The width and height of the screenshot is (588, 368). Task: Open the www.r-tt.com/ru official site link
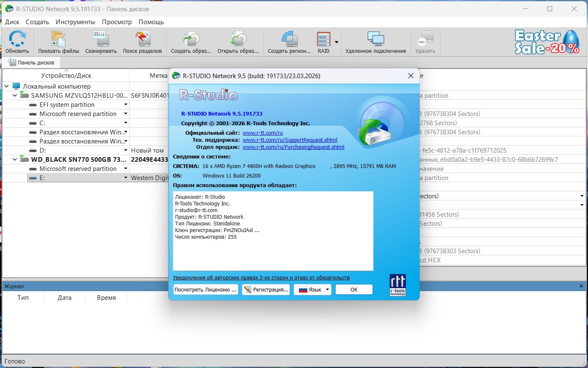pos(262,133)
